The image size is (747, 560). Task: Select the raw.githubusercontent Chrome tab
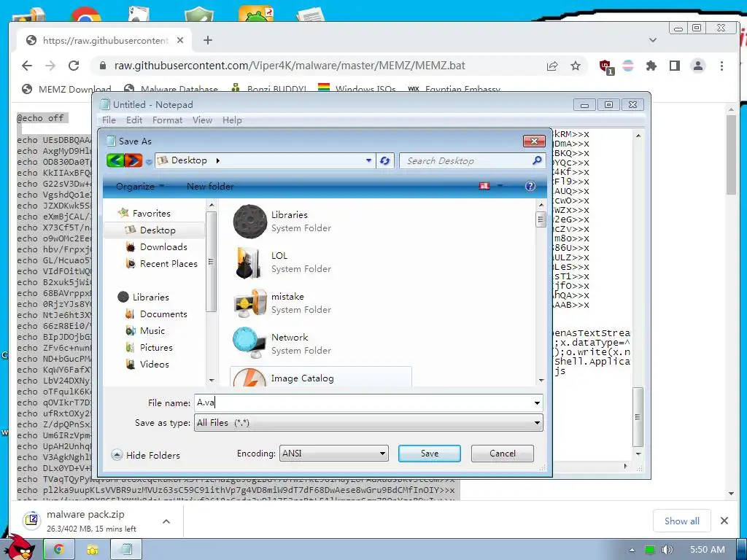(105, 41)
